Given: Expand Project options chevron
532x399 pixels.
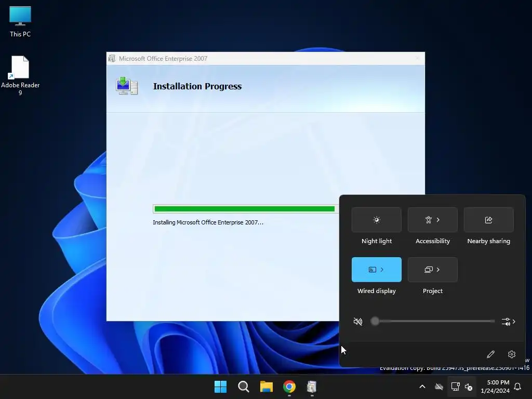Looking at the screenshot, I should [438, 270].
